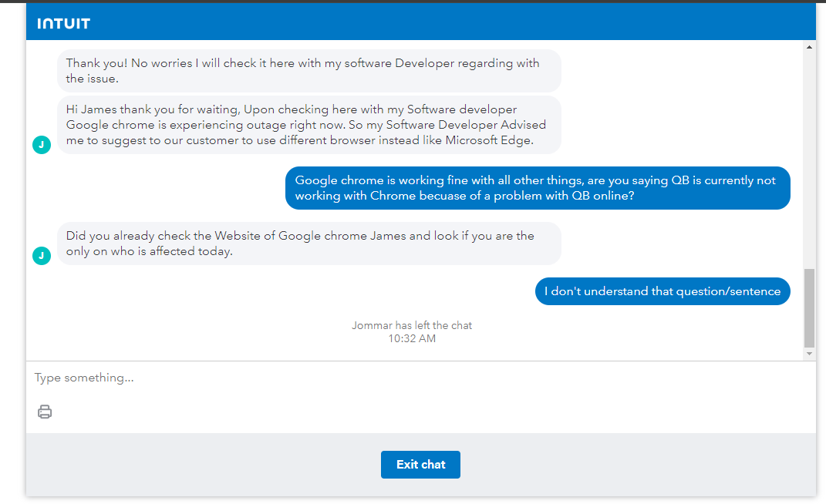Screen dimensions: 826x504
Task: Select the 'Type something...' message input field
Action: tap(308, 378)
